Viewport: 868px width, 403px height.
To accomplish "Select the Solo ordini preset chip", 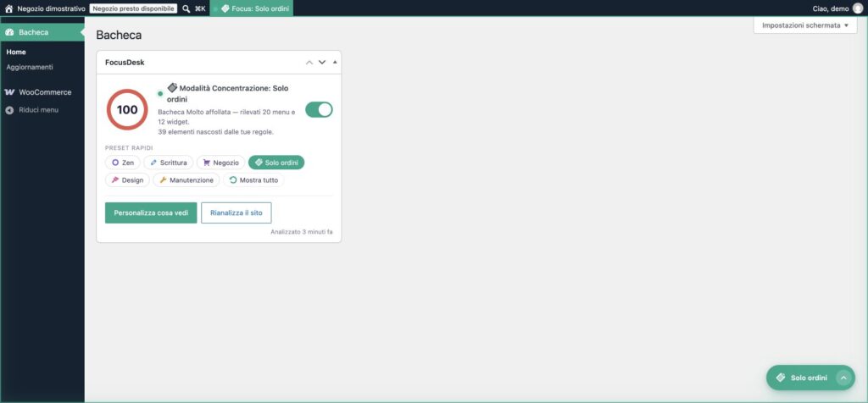I will click(276, 163).
